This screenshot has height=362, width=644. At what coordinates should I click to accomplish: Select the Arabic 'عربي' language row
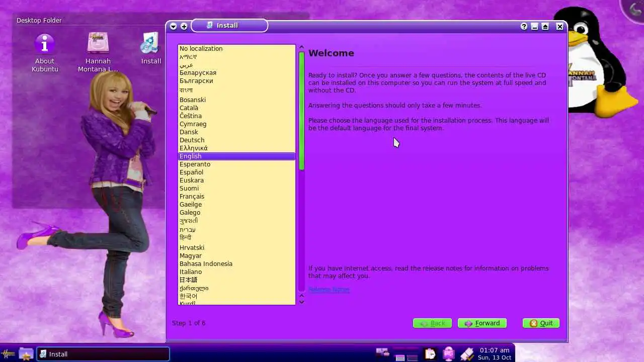pyautogui.click(x=236, y=65)
